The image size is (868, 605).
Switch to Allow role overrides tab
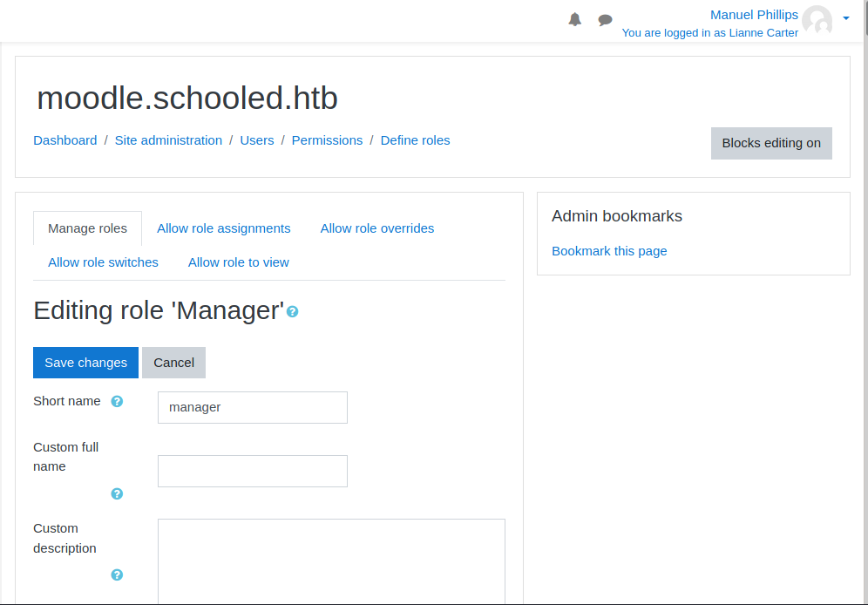pos(376,228)
